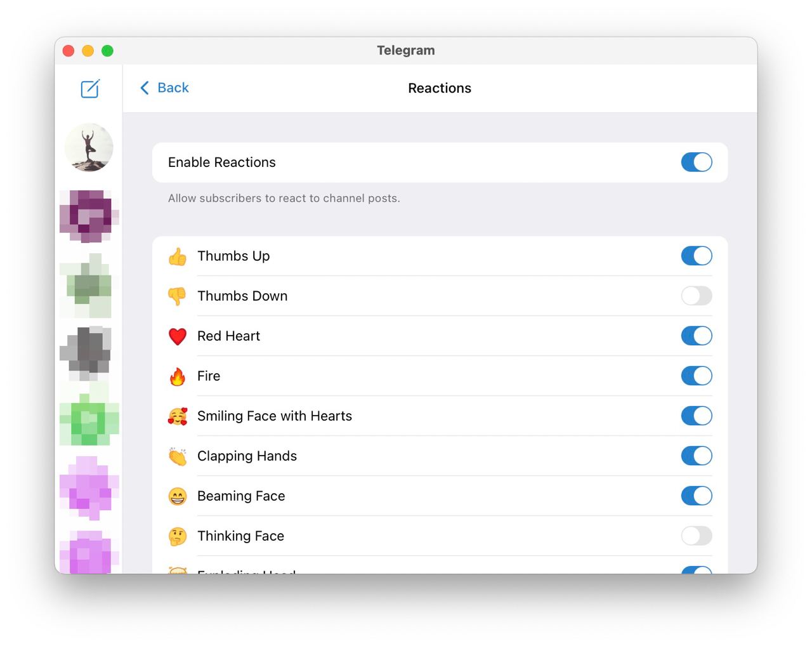Click the 'Thumbs Up' label text
The image size is (812, 646).
[x=233, y=256]
